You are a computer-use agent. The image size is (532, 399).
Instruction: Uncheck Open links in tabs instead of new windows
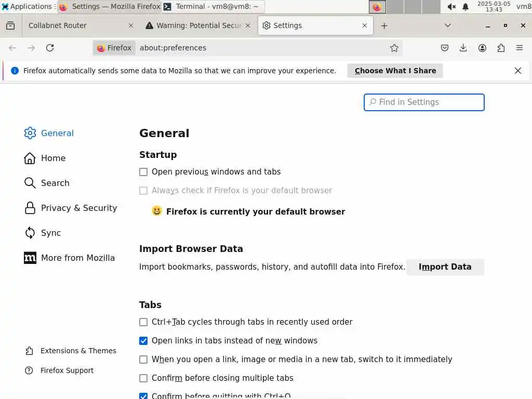pos(143,341)
